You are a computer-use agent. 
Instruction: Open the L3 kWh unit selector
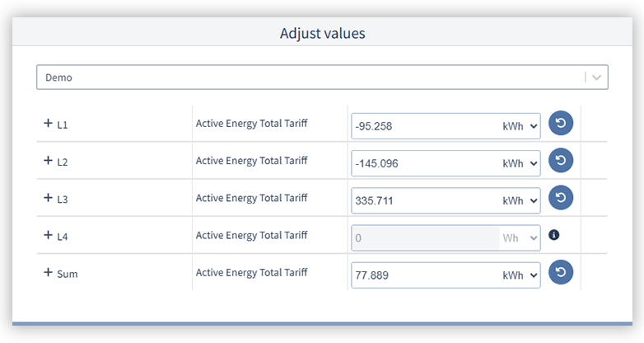(520, 200)
